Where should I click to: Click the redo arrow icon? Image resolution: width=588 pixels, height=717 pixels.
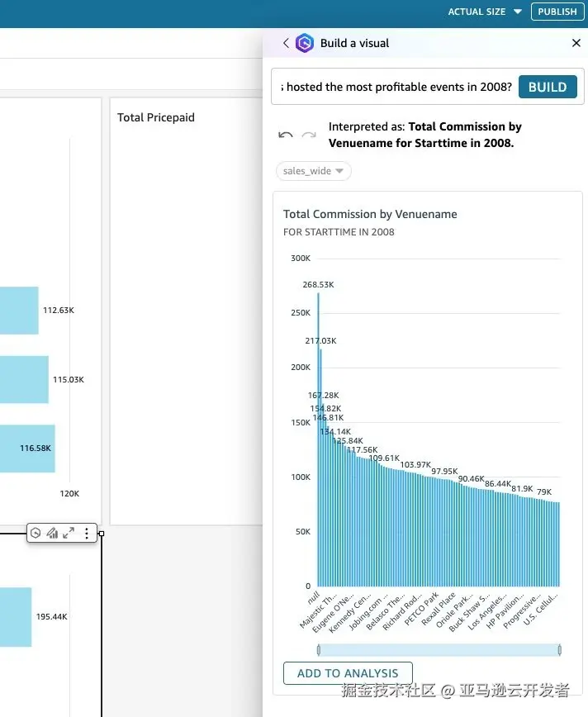309,135
